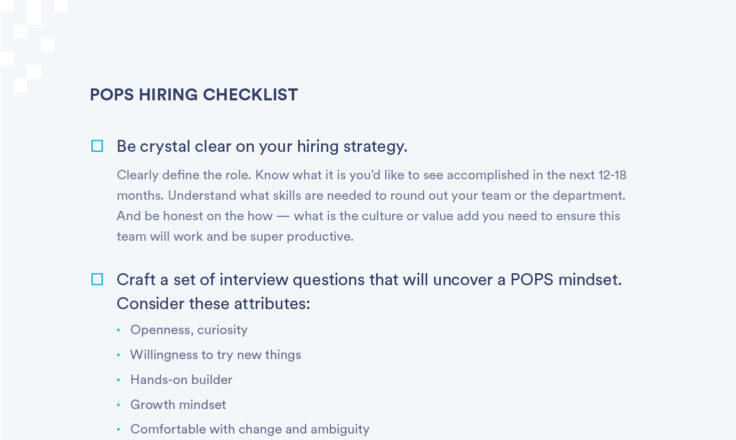Screen dimensions: 736x440
Task: Click the 'Craft a set of interview questions' title
Action: coord(369,280)
